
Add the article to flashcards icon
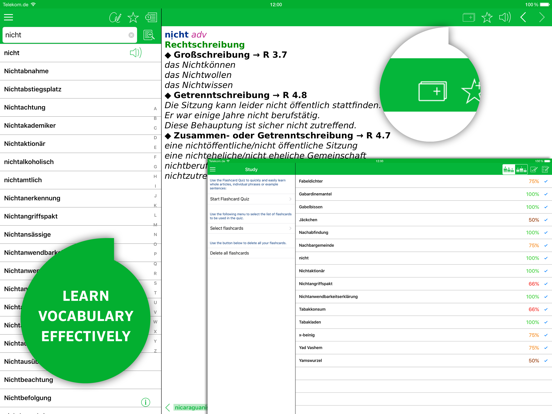coord(469,17)
